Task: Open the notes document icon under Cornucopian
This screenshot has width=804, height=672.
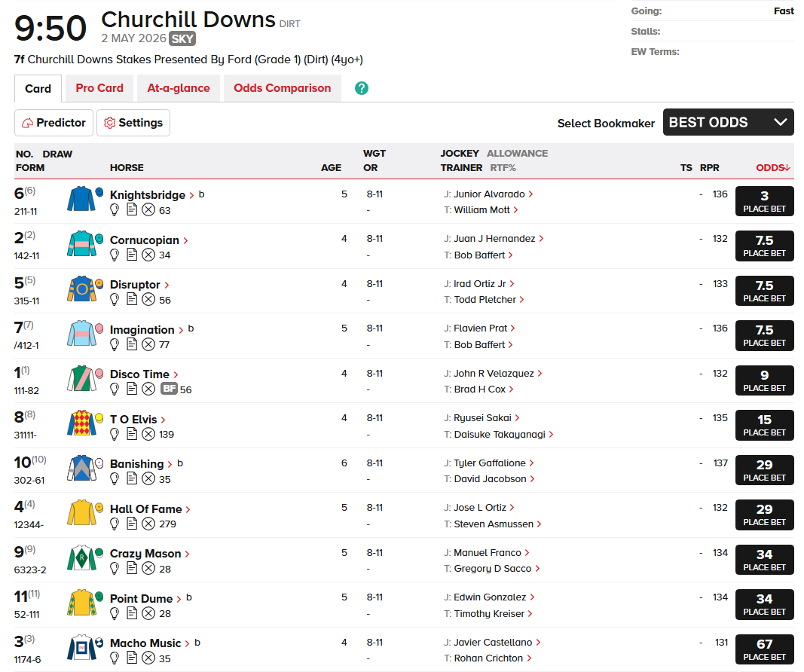Action: point(132,254)
